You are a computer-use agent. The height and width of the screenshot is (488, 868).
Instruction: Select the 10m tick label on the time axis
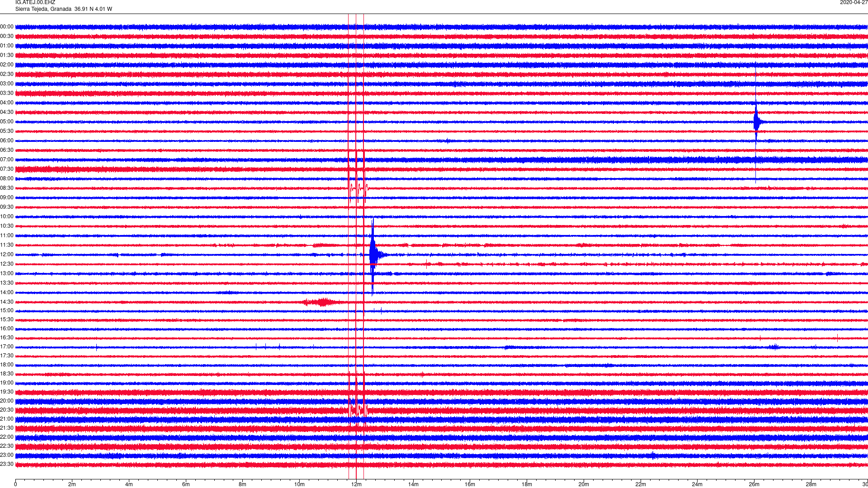pyautogui.click(x=299, y=484)
